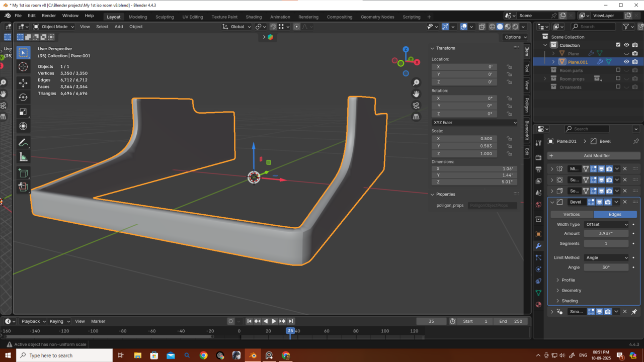Open the XYZ Euler rotation mode dropdown
The image size is (644, 362).
pos(474,123)
